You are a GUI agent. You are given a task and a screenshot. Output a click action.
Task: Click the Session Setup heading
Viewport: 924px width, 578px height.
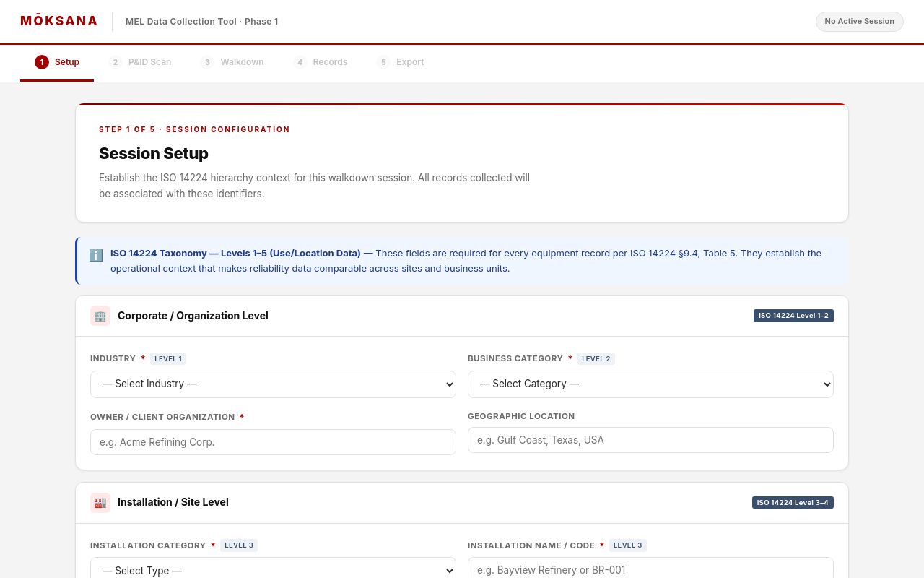(x=154, y=153)
